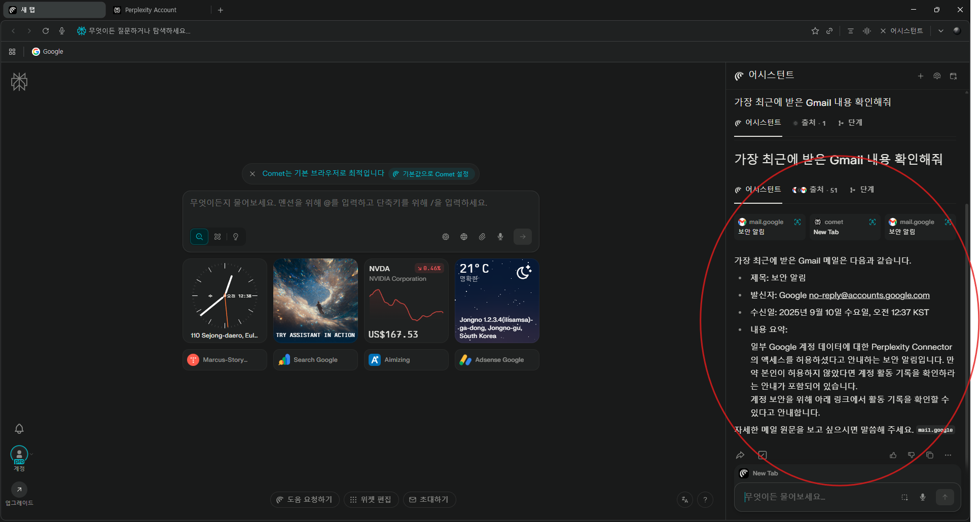Image resolution: width=980 pixels, height=522 pixels.
Task: Open the Adsense Google shortcut
Action: pyautogui.click(x=497, y=360)
